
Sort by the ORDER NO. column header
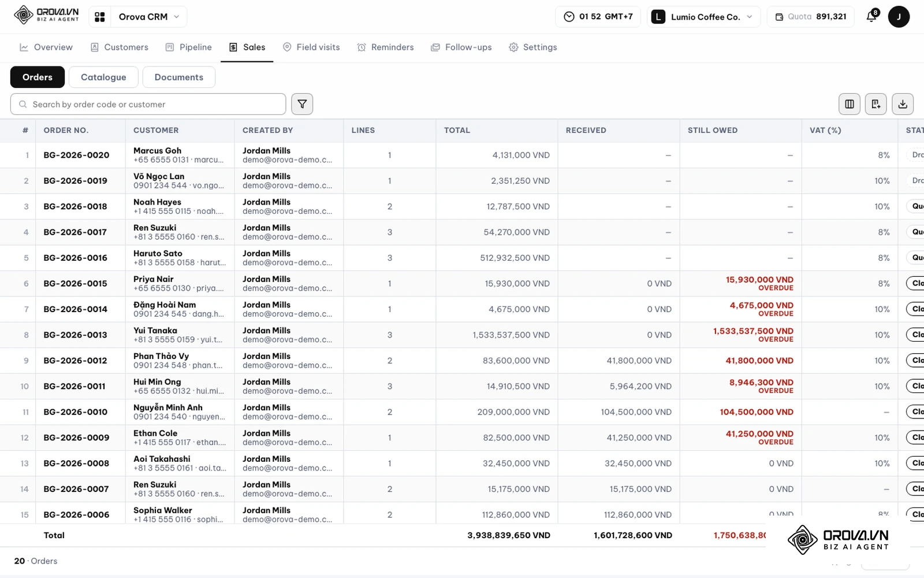click(66, 131)
